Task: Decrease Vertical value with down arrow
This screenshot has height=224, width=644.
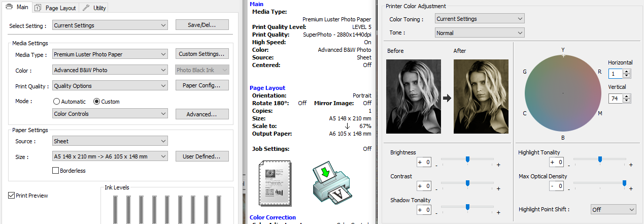Action: coord(626,101)
